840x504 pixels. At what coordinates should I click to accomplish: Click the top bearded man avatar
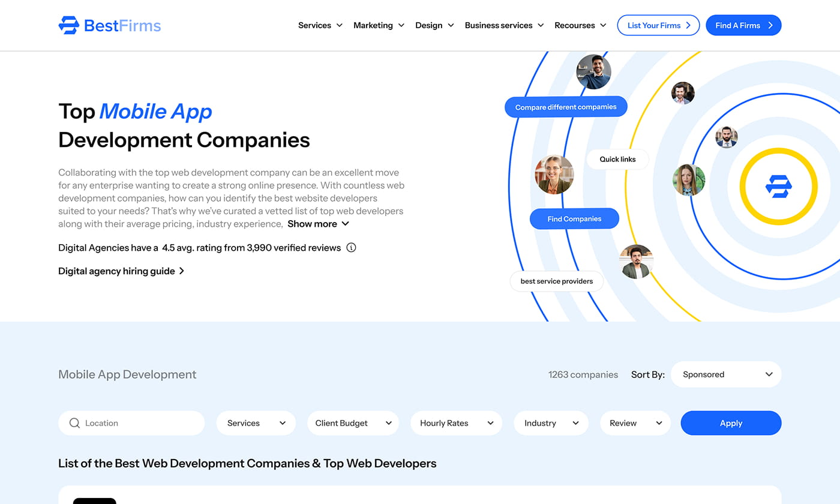[x=593, y=72]
